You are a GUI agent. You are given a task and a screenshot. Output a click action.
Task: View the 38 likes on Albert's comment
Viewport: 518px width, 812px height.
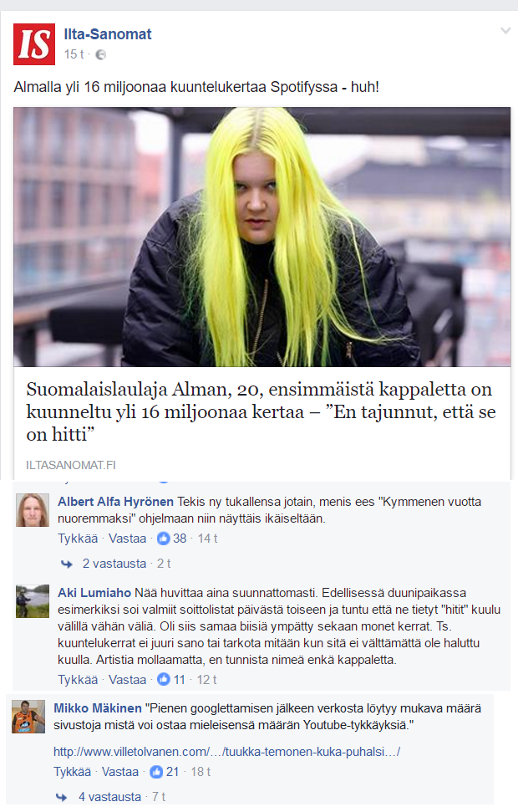pyautogui.click(x=172, y=539)
